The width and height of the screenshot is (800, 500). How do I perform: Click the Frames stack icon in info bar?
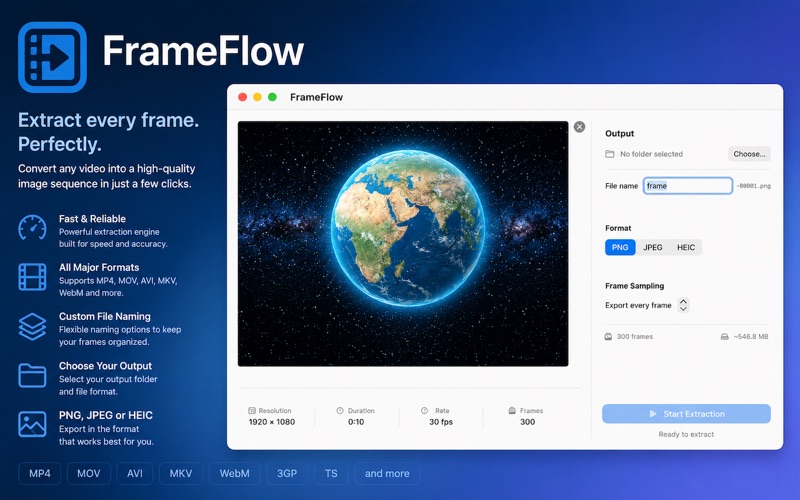(512, 411)
